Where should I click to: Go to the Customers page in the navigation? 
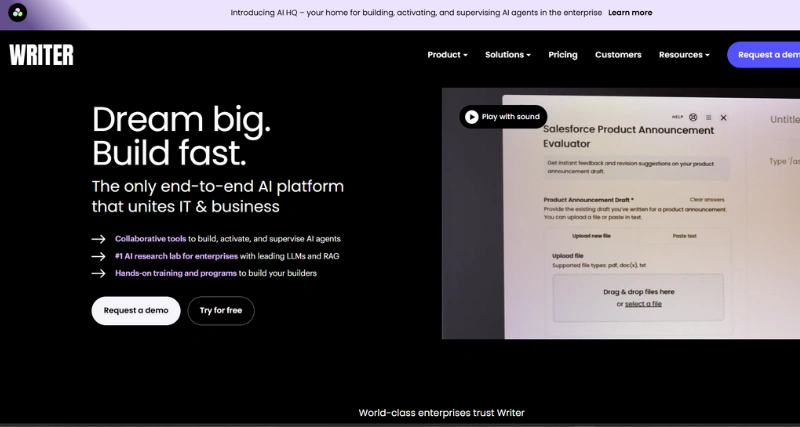point(618,55)
